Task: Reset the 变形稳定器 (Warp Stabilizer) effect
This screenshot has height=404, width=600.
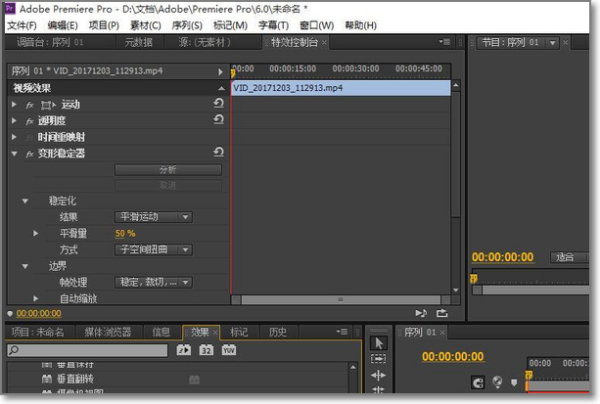Action: (x=218, y=152)
